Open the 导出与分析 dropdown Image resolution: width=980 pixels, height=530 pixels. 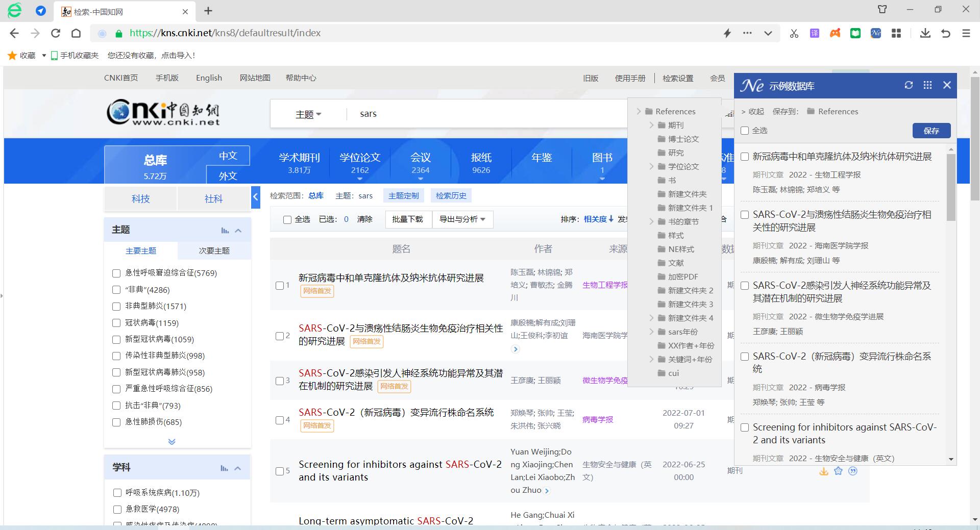coord(462,219)
